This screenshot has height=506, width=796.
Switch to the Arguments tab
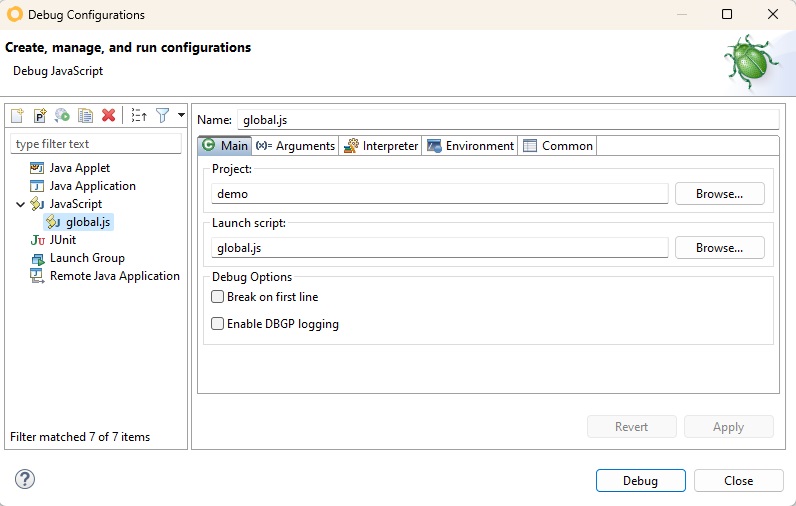click(295, 146)
